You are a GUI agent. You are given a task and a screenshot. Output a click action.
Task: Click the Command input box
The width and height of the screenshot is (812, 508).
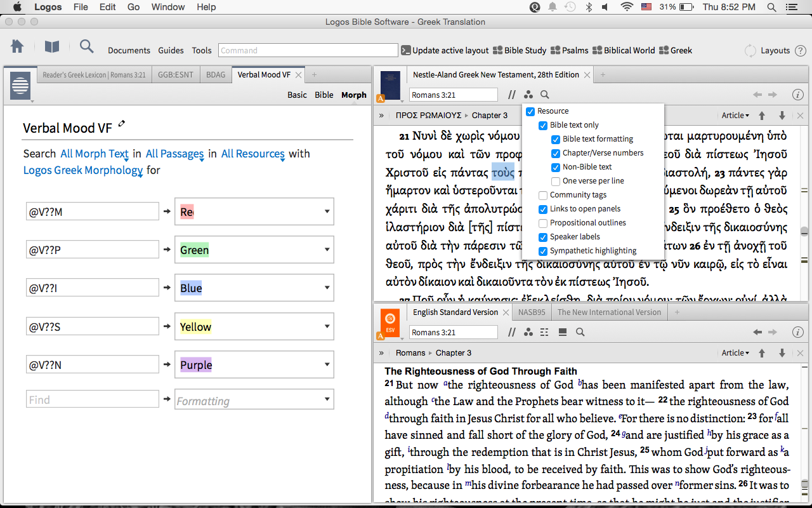click(308, 50)
